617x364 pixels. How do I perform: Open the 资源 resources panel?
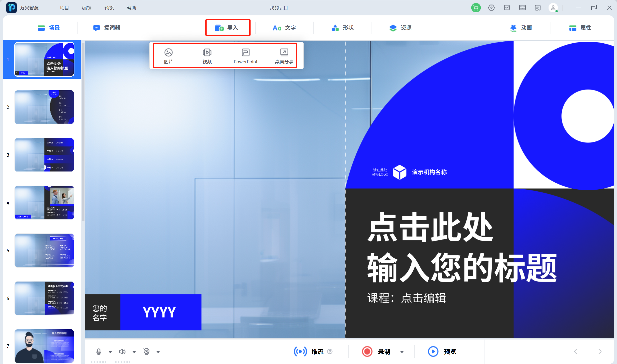(x=400, y=28)
